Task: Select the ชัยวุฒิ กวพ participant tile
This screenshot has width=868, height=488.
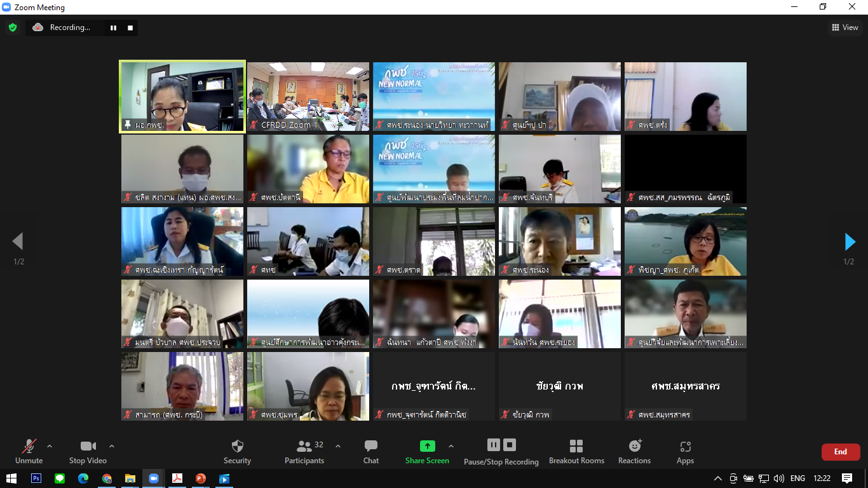Action: coord(560,386)
